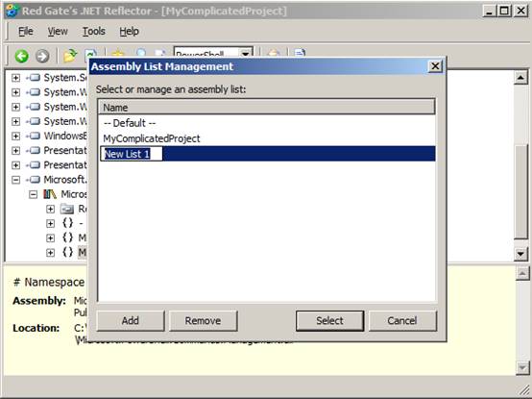Go forward with the gray arrow
The width and height of the screenshot is (532, 399).
pyautogui.click(x=42, y=56)
